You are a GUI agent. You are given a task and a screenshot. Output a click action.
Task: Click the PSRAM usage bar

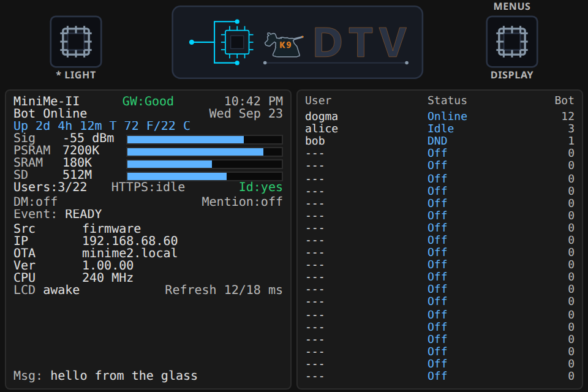205,152
